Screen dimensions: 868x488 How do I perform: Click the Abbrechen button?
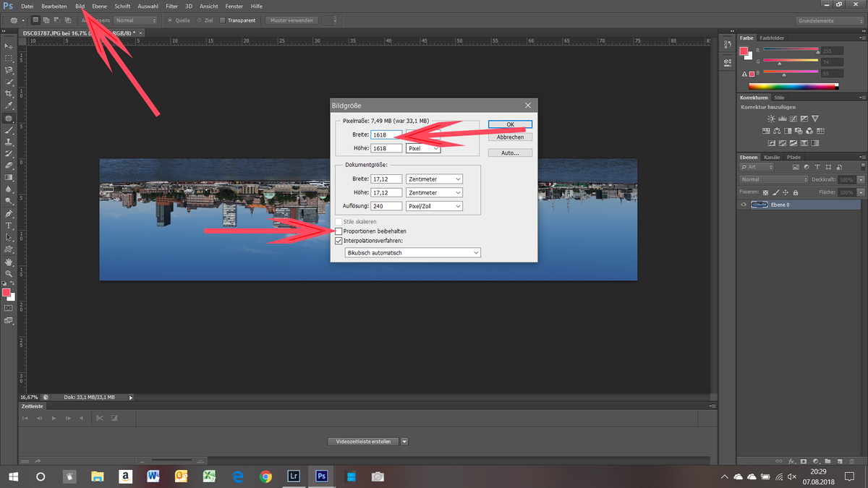[510, 137]
